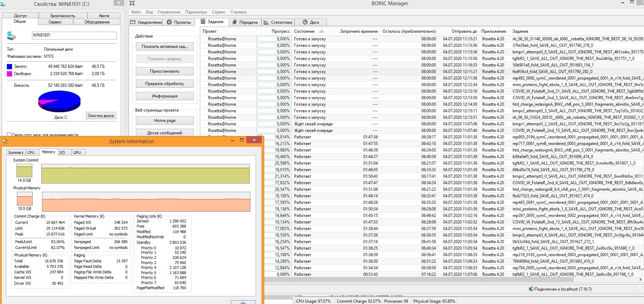Viewport: 644px width, 304px height.
Task: Open the Управление menu
Action: [169, 12]
